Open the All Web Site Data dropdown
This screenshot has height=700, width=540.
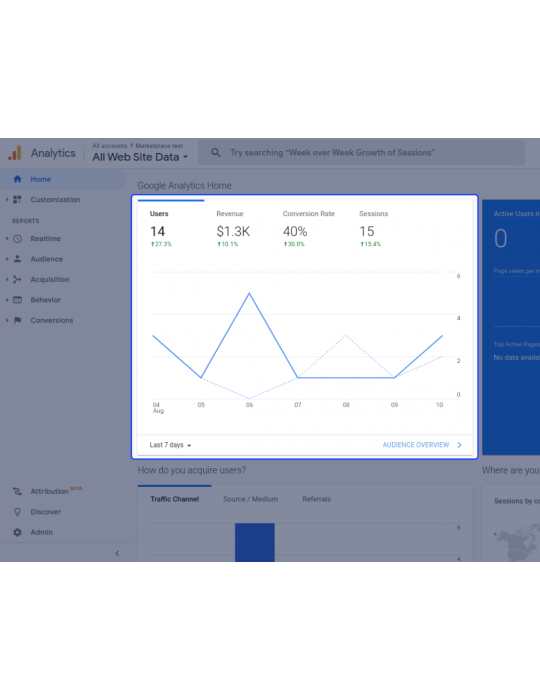coord(140,157)
